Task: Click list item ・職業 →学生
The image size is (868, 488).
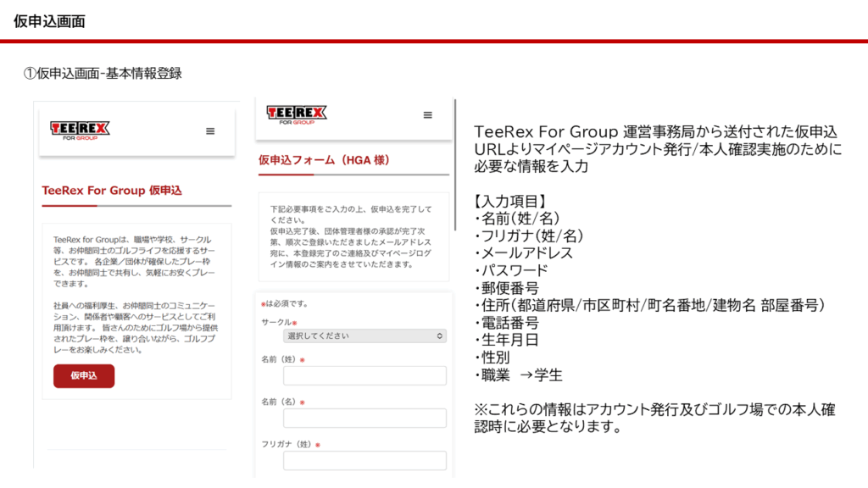Action: [518, 375]
